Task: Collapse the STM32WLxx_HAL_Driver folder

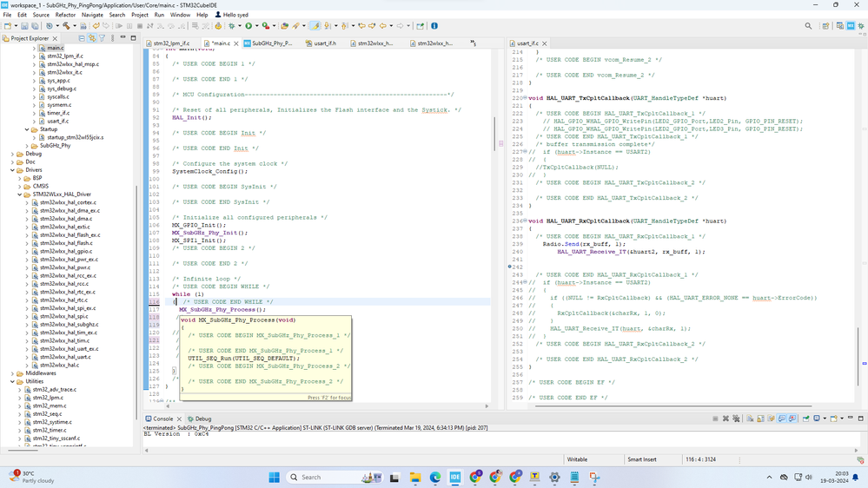Action: click(x=20, y=195)
